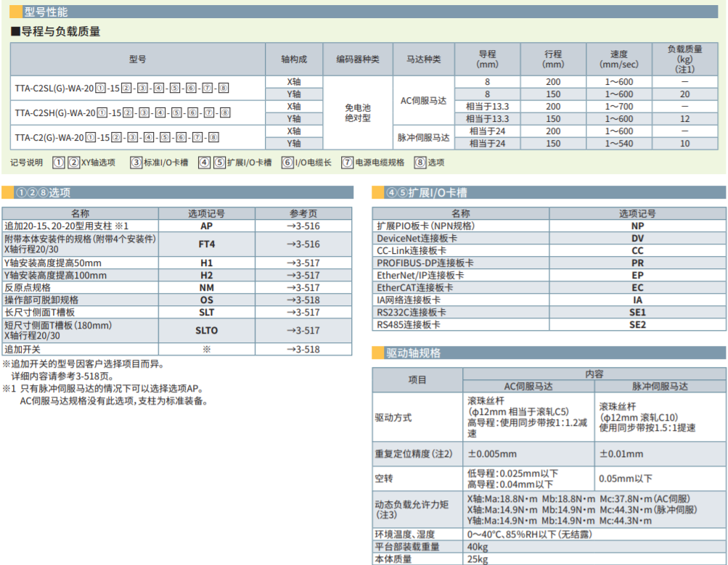Click the ±0.005mm precision value
The height and width of the screenshot is (565, 728).
tap(491, 454)
